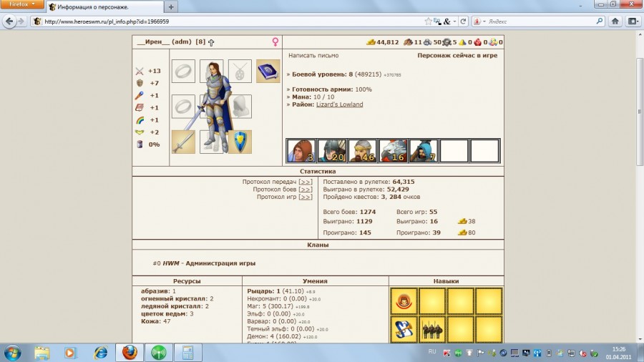Bookmark the page with the star icon
This screenshot has height=362, width=644.
[x=429, y=21]
